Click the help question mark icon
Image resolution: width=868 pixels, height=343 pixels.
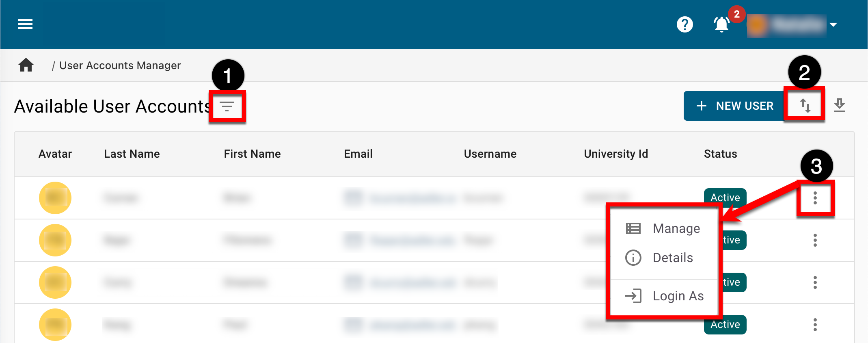point(684,24)
